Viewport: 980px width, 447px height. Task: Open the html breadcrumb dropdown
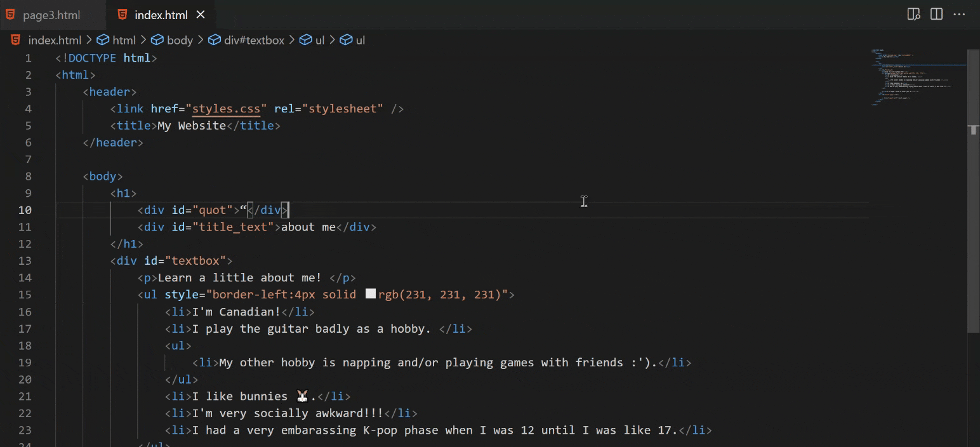click(124, 39)
